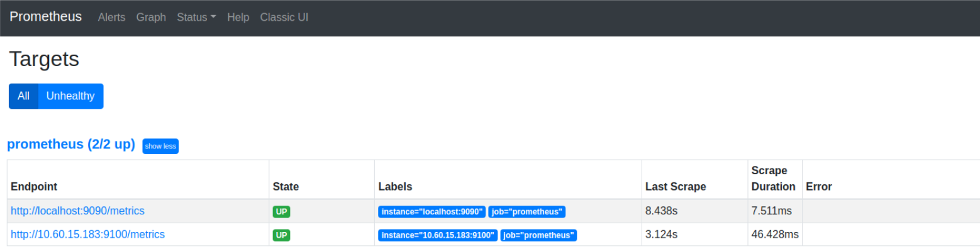Click the prometheus (2/2 up) job heading

click(71, 145)
